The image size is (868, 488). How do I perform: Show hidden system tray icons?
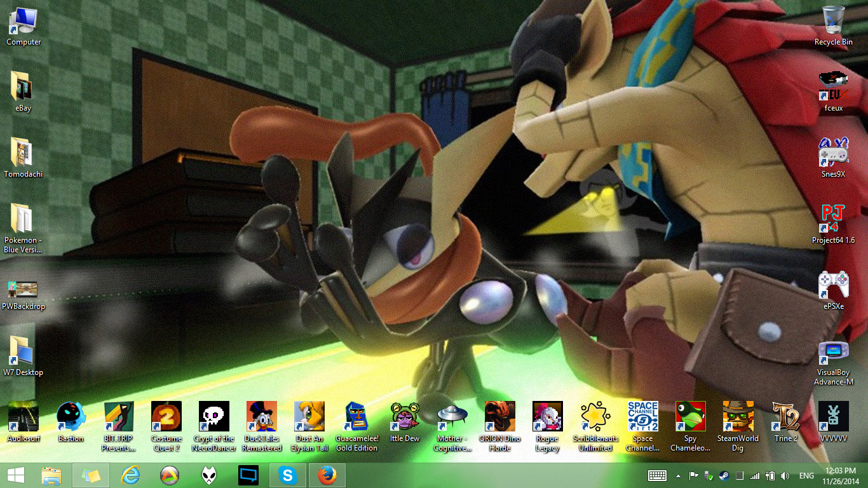click(x=679, y=475)
